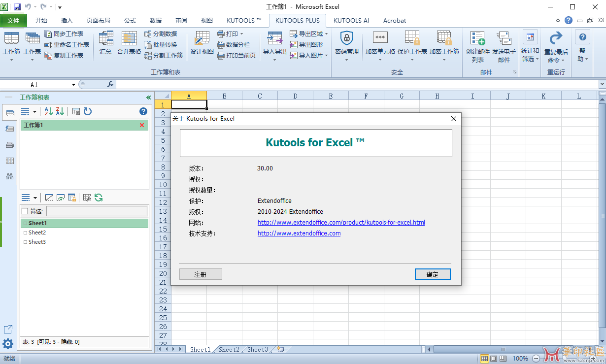Open the KUTOOLS ™ tab

(x=244, y=20)
